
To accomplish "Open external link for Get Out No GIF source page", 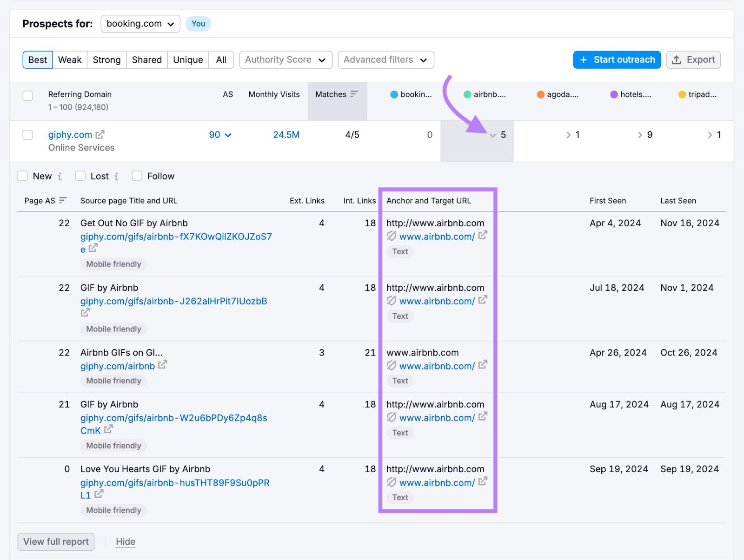I will [93, 248].
